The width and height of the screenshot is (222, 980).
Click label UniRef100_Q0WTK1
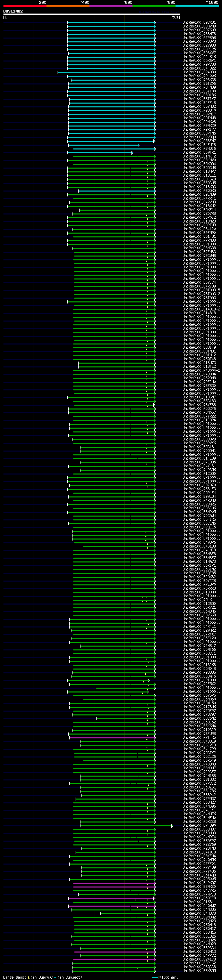[x=199, y=153]
